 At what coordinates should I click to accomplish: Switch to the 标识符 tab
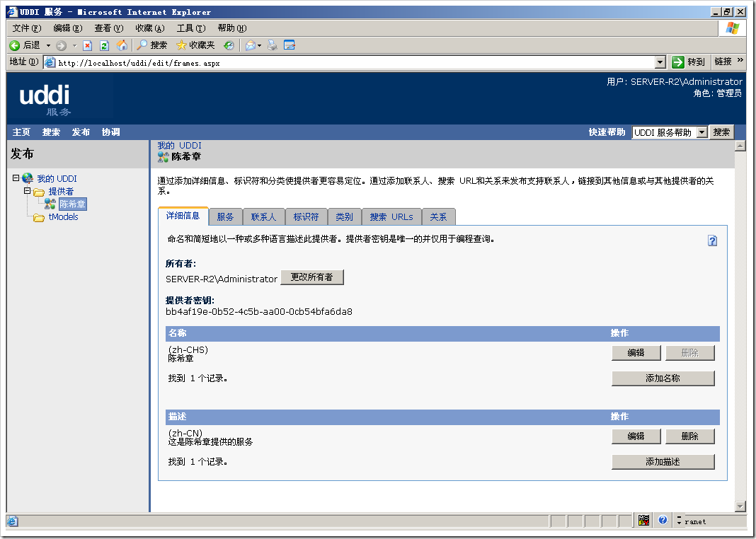(307, 216)
